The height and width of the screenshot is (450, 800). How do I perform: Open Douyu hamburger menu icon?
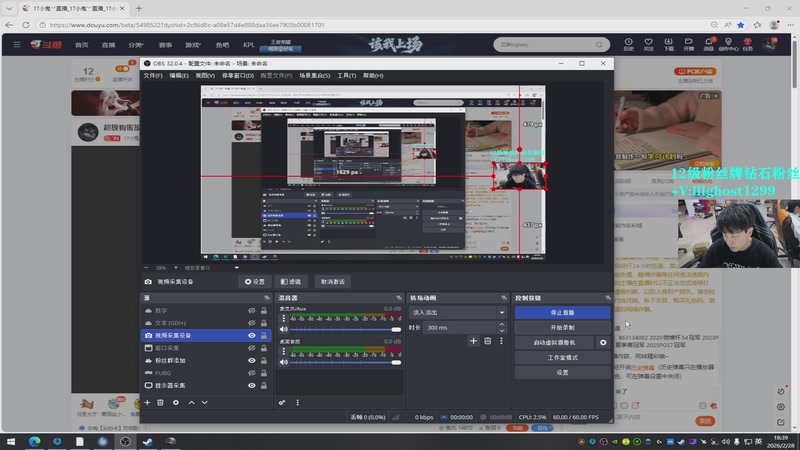[x=17, y=44]
